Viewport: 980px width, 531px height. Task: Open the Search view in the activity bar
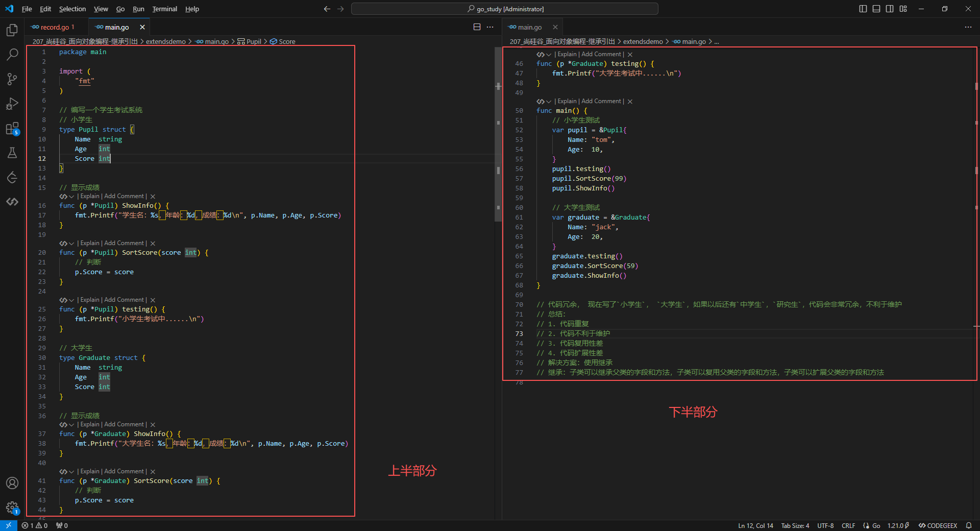pos(12,54)
